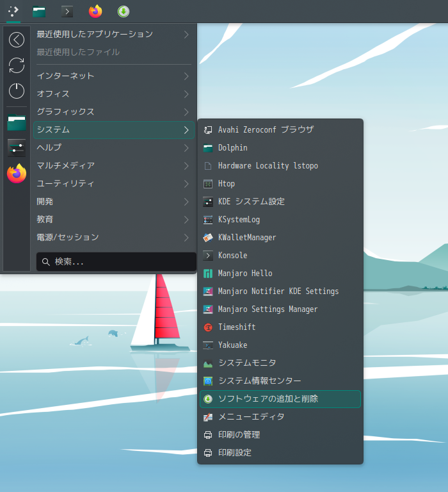Open Dolphin file manager from the top panel
Viewport: 448px width, 492px height.
pos(39,12)
